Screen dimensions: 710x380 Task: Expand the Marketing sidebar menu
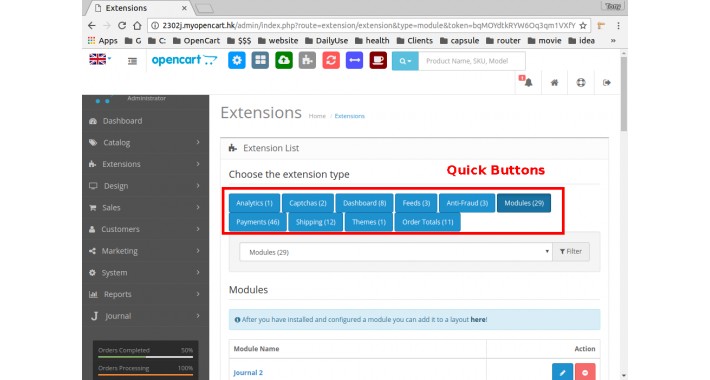(x=146, y=251)
